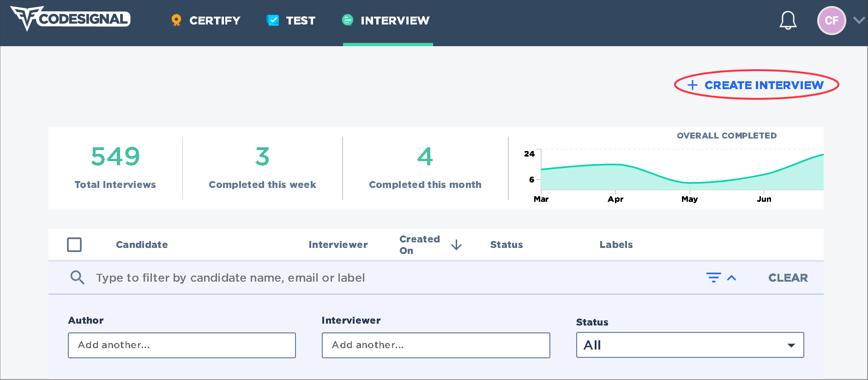The image size is (868, 380).
Task: Clear the applied filters
Action: (788, 277)
